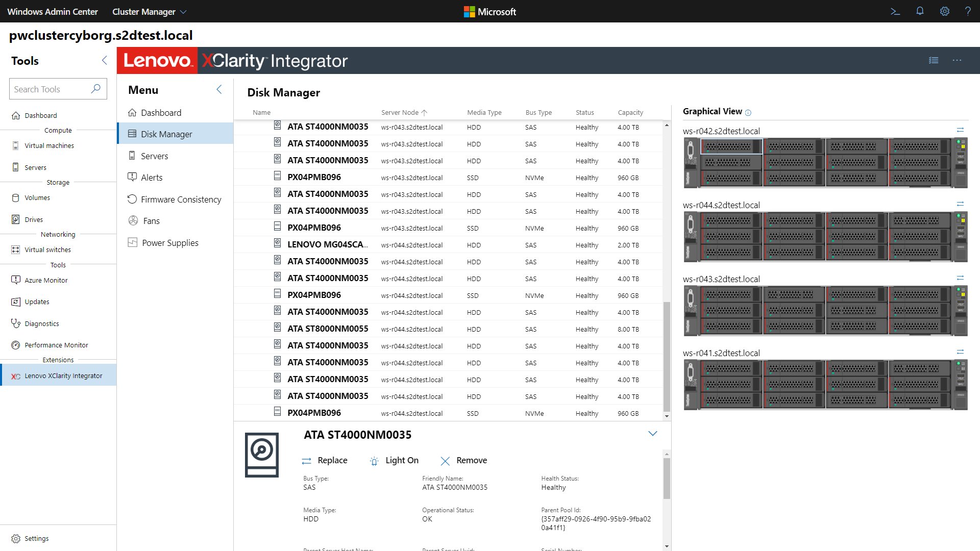Open Virtual switches tool
This screenshot has width=980, height=551.
pos(58,249)
